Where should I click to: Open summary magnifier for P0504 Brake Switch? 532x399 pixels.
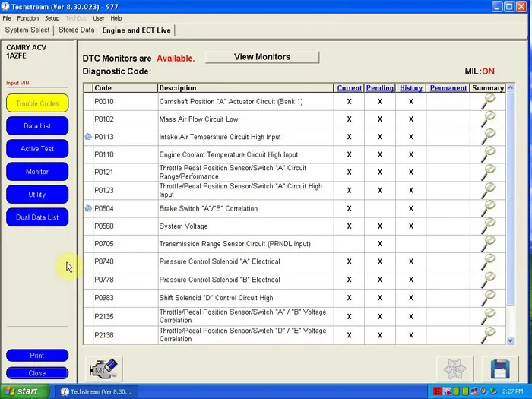(x=488, y=208)
